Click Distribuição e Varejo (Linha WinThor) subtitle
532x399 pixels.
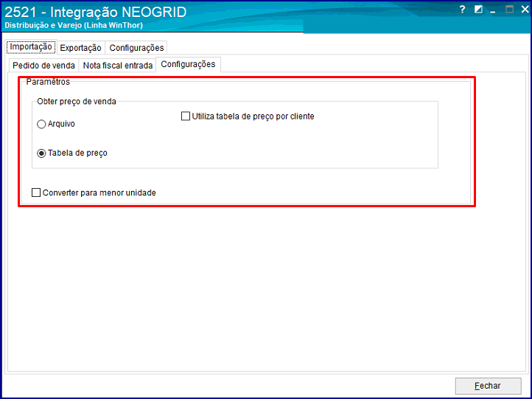(x=74, y=26)
